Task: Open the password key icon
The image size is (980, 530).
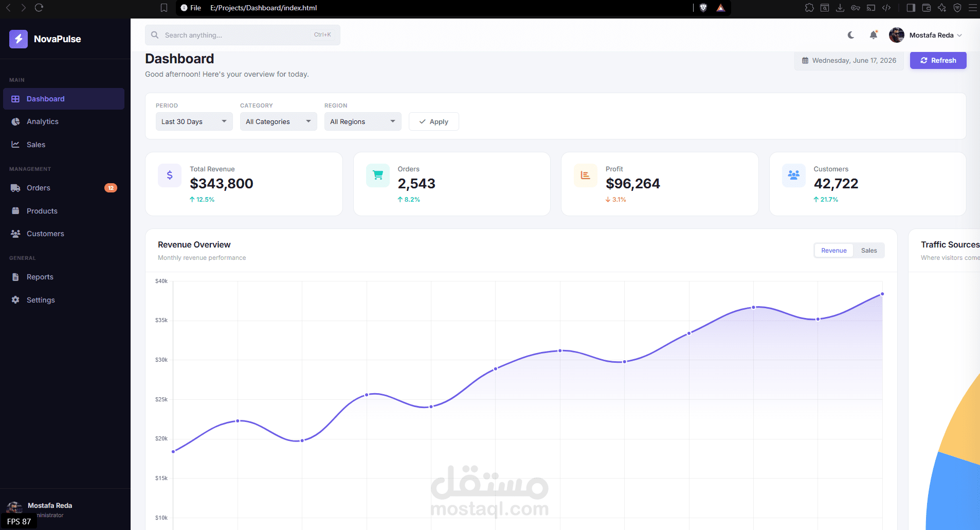Action: pos(856,8)
